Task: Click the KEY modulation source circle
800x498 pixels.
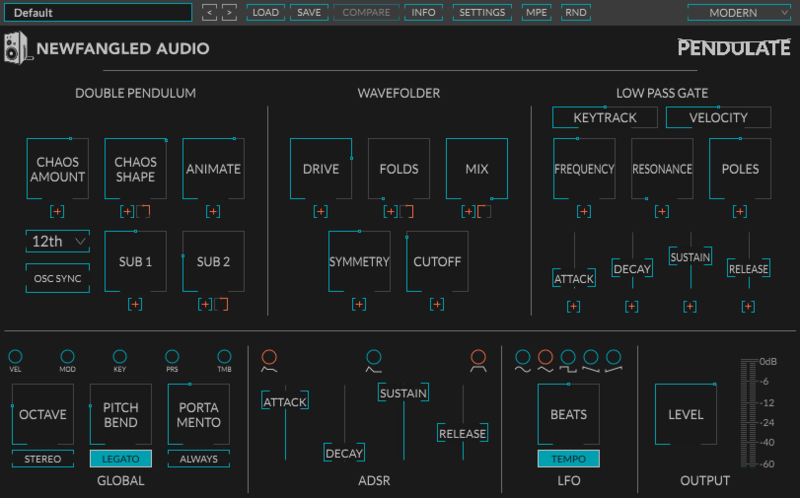Action: 120,356
